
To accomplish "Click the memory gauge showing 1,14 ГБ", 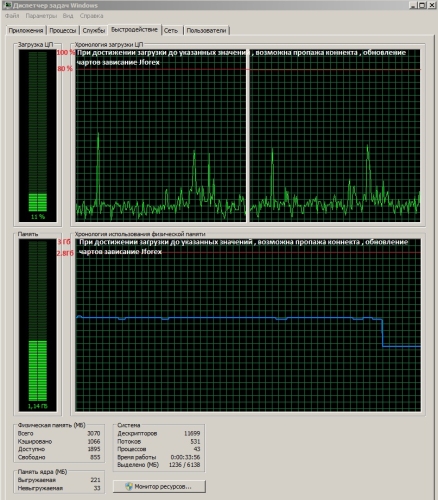I will pyautogui.click(x=38, y=325).
